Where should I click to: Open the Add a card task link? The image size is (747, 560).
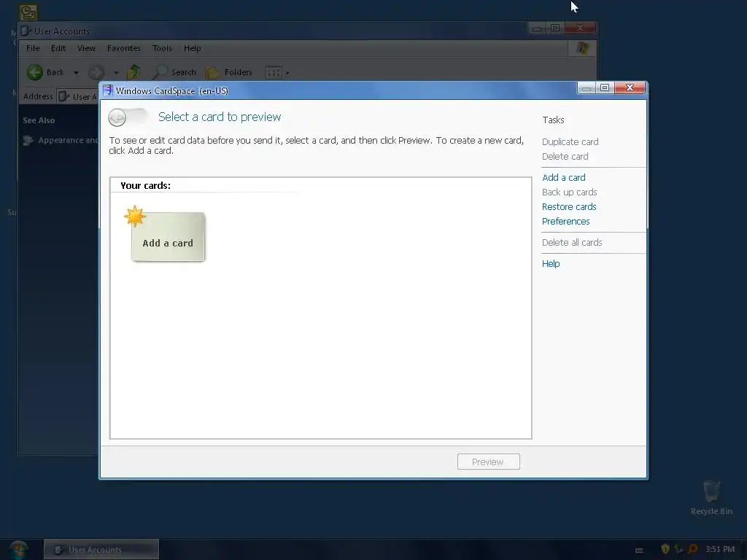pyautogui.click(x=564, y=177)
